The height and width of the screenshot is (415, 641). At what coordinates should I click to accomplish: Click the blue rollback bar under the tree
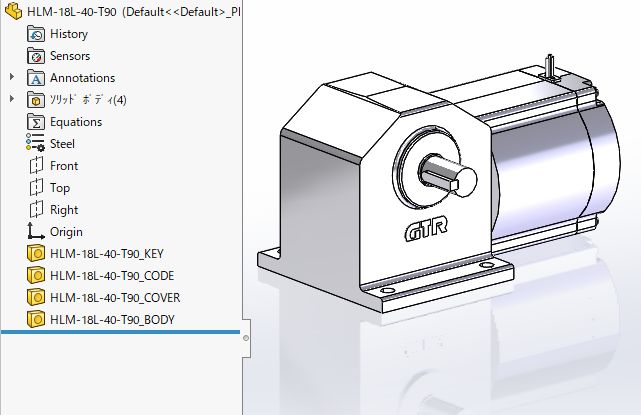[120, 332]
